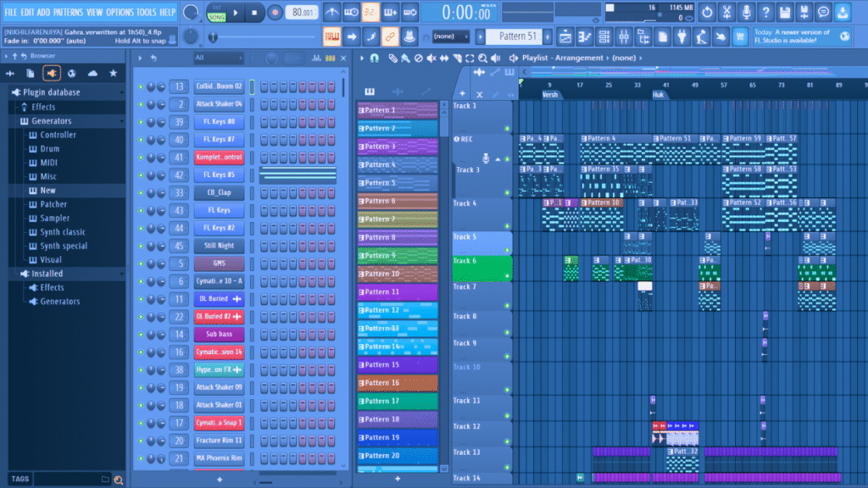868x488 pixels.
Task: Click the browser cloud icon
Action: pos(92,73)
